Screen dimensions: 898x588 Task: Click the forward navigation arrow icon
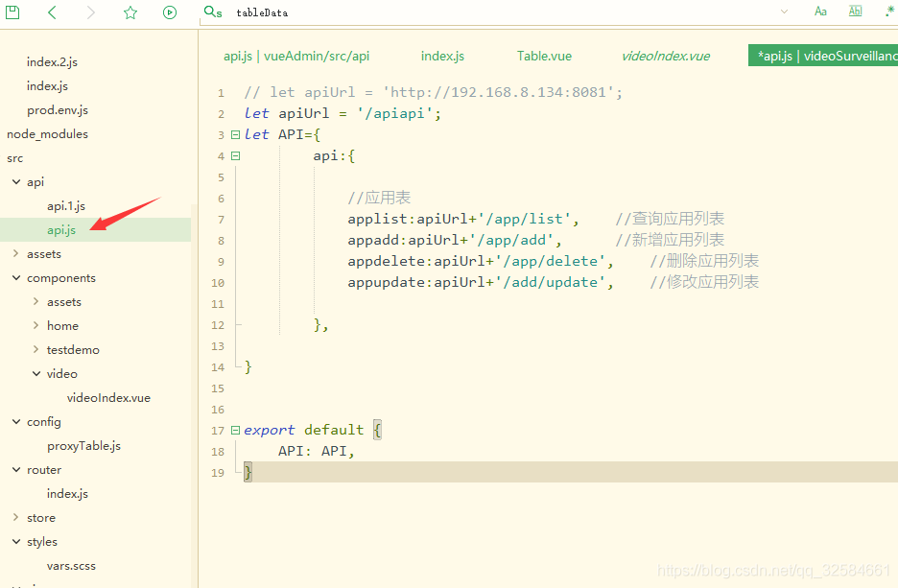pos(91,12)
